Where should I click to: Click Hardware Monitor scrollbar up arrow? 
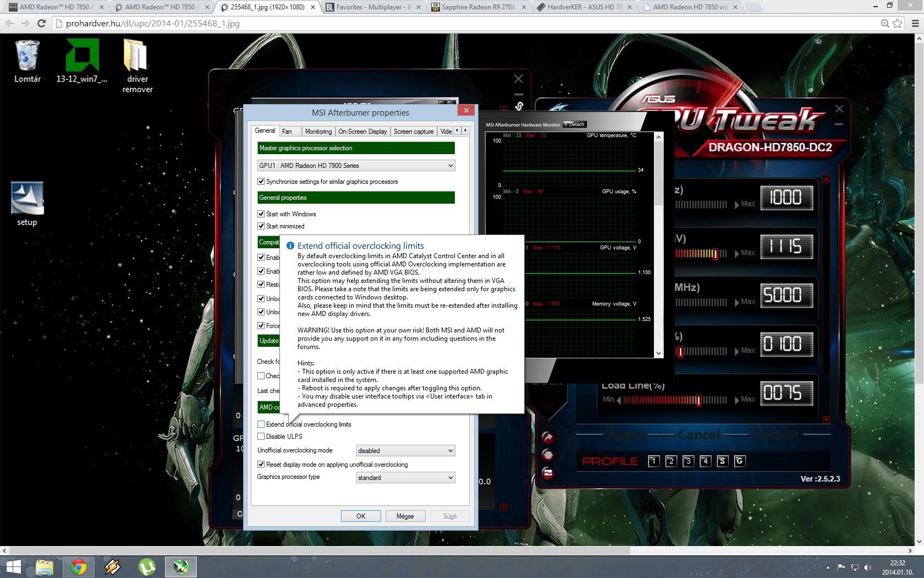tap(659, 137)
